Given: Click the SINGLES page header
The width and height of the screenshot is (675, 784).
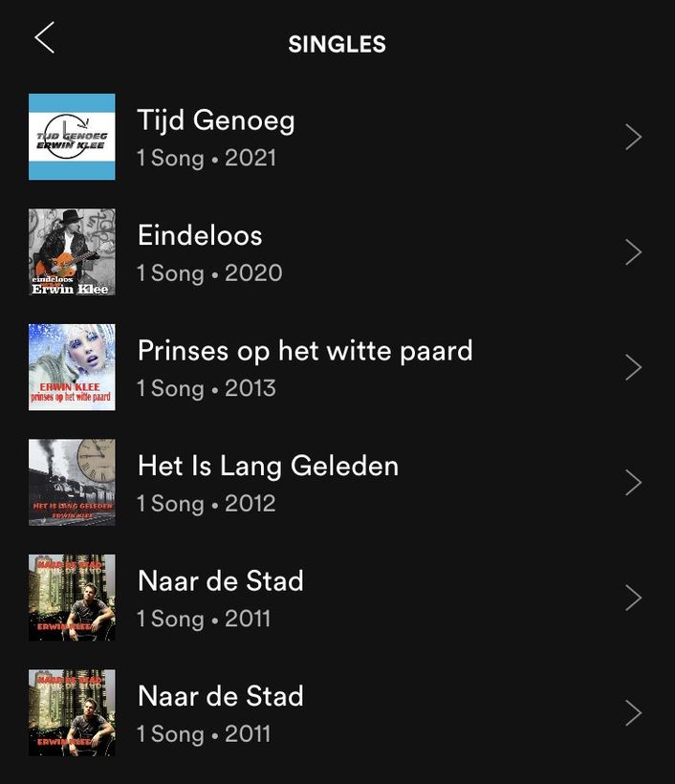Looking at the screenshot, I should [x=337, y=44].
